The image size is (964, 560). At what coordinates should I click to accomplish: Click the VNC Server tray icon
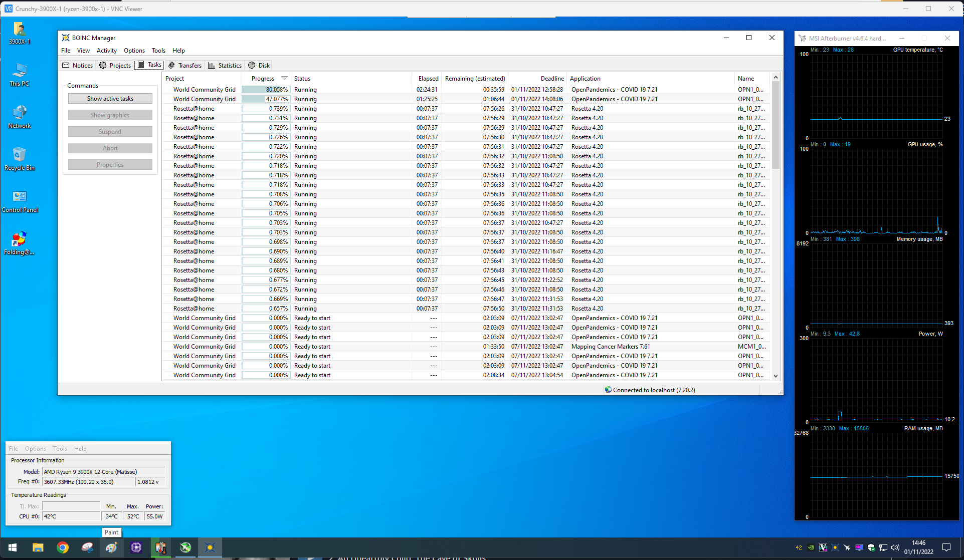[823, 547]
